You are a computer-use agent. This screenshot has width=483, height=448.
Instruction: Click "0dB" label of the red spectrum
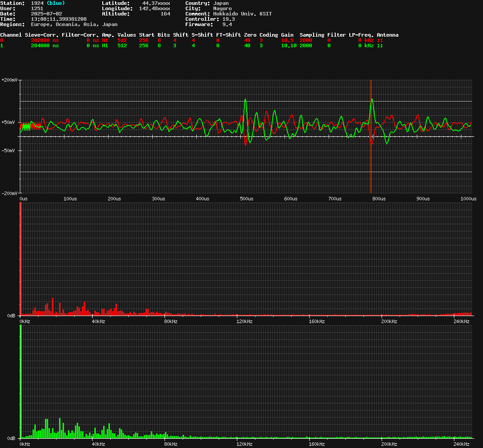click(11, 316)
